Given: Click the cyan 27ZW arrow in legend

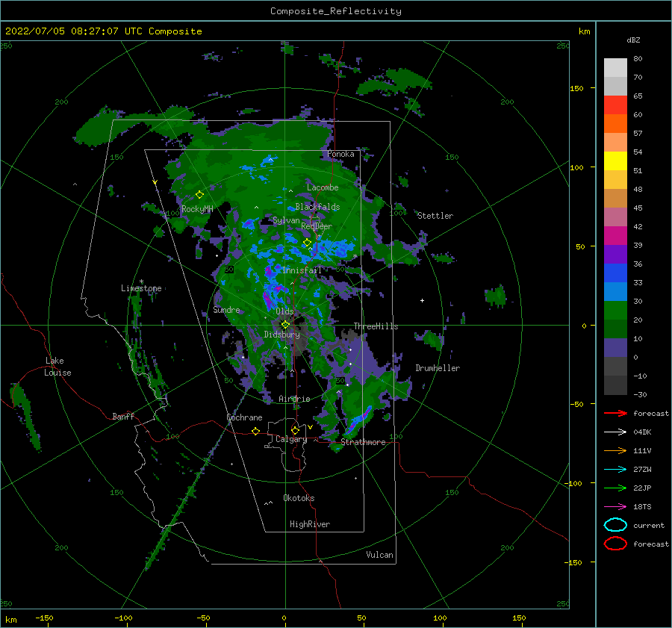Looking at the screenshot, I should click(x=615, y=470).
